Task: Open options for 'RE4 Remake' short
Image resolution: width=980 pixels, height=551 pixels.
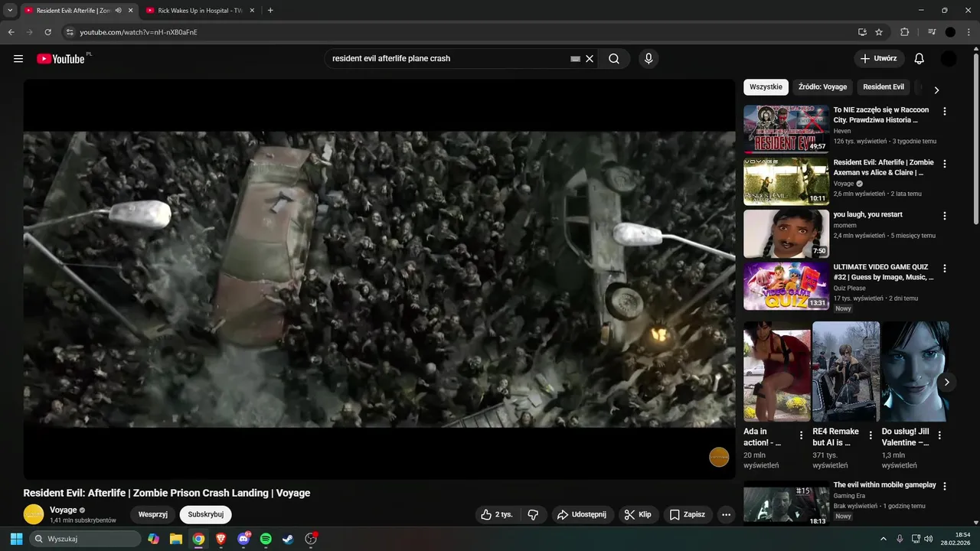Action: pos(871,435)
